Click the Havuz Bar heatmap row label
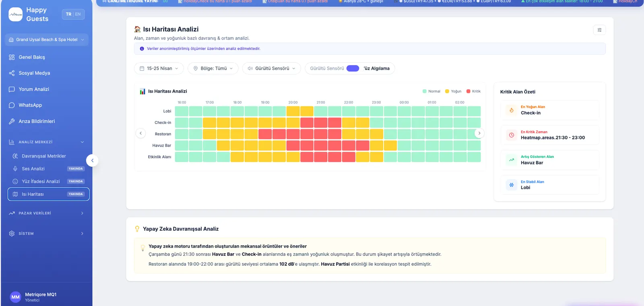This screenshot has height=306, width=644. pos(162,146)
